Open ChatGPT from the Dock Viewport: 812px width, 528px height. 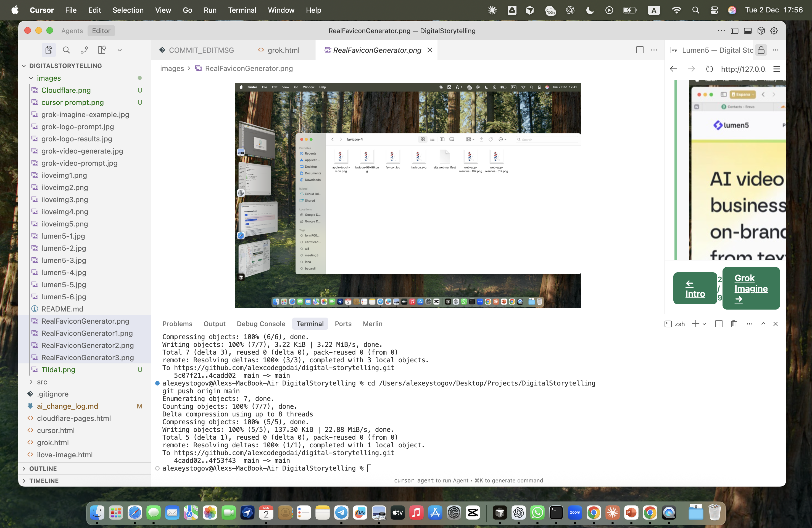pos(519,513)
